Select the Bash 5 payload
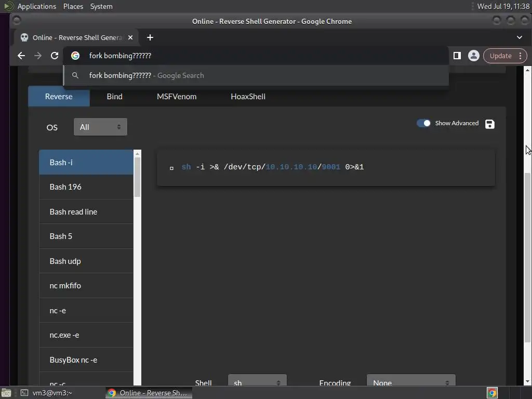The height and width of the screenshot is (399, 532). point(86,236)
